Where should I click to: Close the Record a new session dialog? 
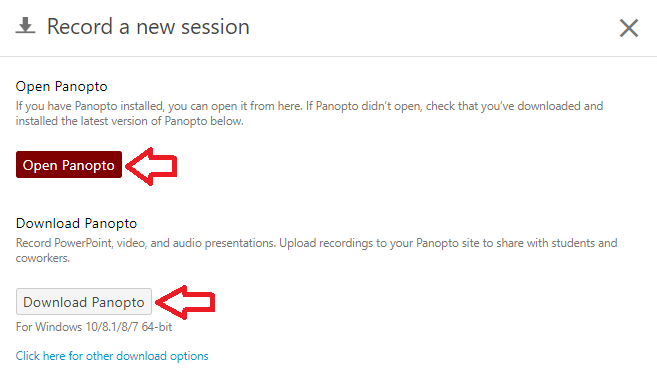click(x=629, y=28)
